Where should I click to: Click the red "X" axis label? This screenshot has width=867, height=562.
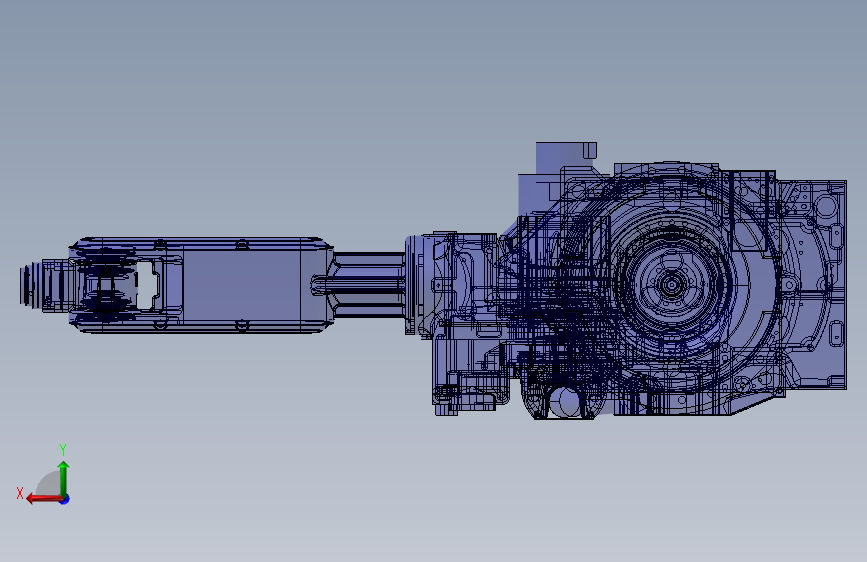pyautogui.click(x=20, y=493)
